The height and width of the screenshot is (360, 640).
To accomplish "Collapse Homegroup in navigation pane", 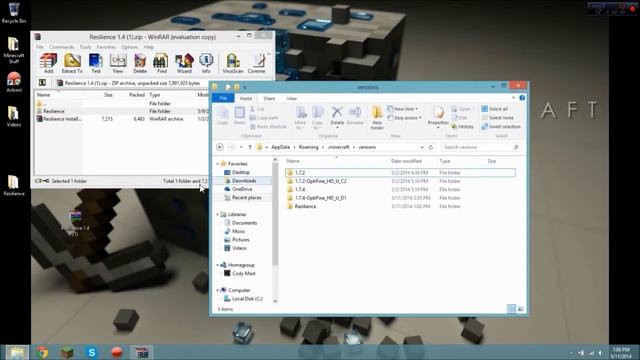I will [x=217, y=265].
